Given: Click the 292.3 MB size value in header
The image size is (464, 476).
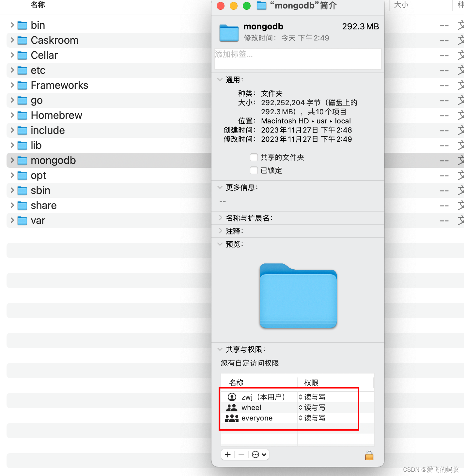Looking at the screenshot, I should coord(361,26).
